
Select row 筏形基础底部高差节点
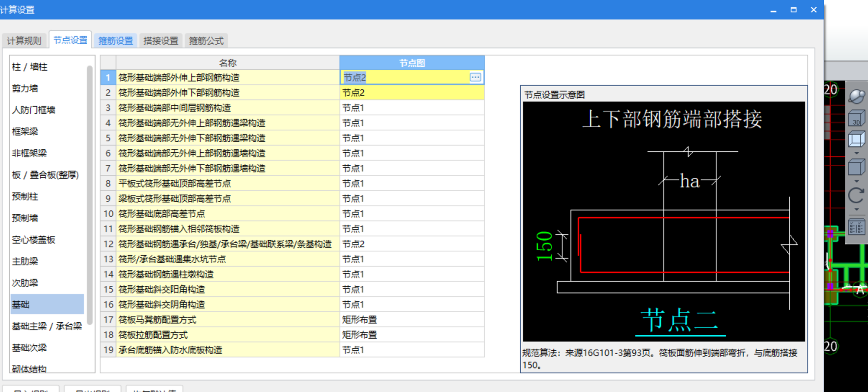(227, 214)
